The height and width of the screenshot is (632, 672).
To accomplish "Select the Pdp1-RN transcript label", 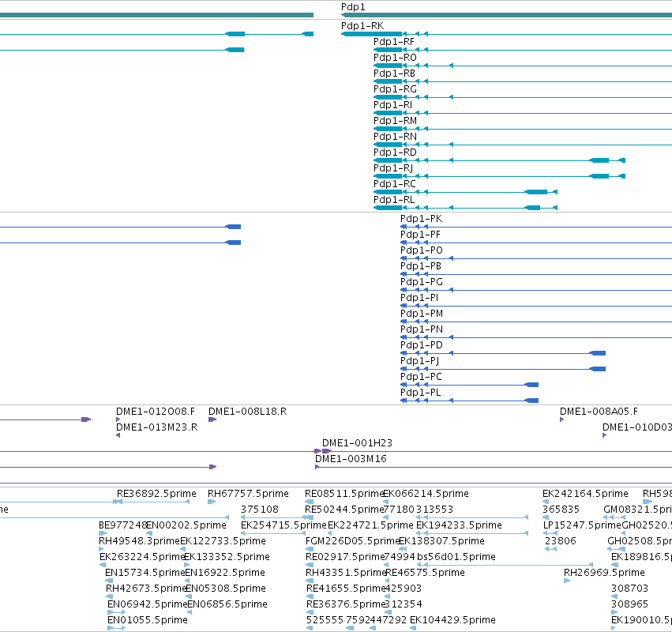I will click(395, 137).
